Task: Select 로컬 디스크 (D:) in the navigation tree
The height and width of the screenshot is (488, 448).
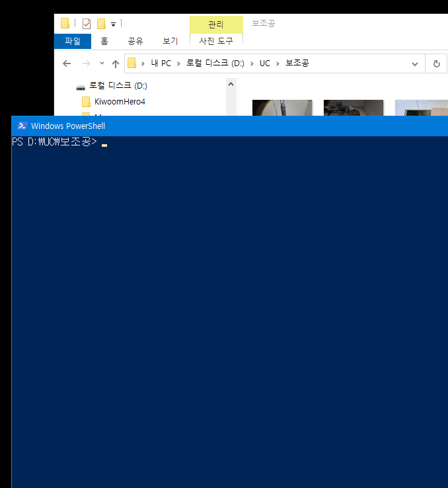Action: click(118, 85)
